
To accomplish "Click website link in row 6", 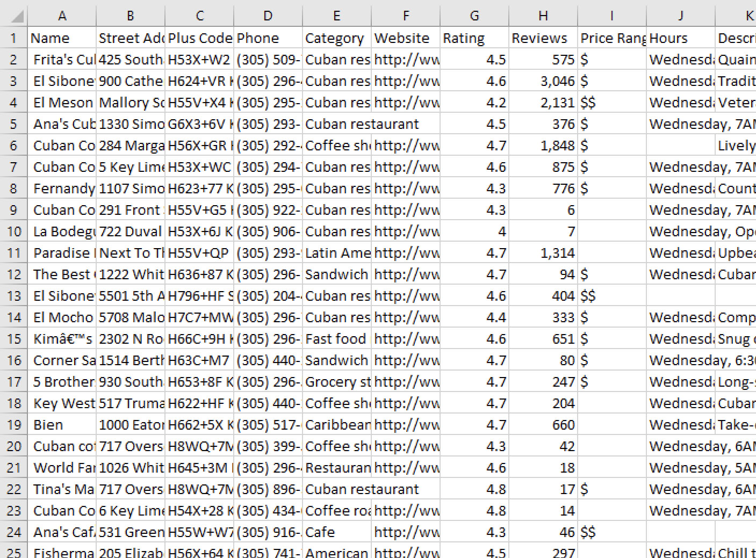I will click(x=406, y=146).
